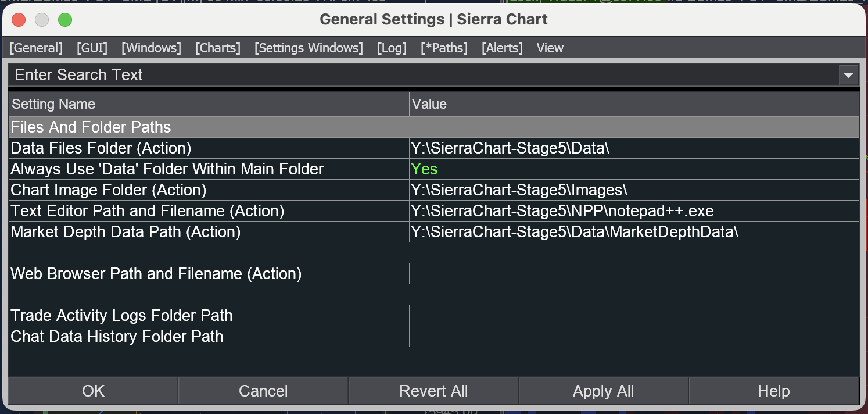Open Help for General Settings
This screenshot has width=868, height=414.
point(774,391)
